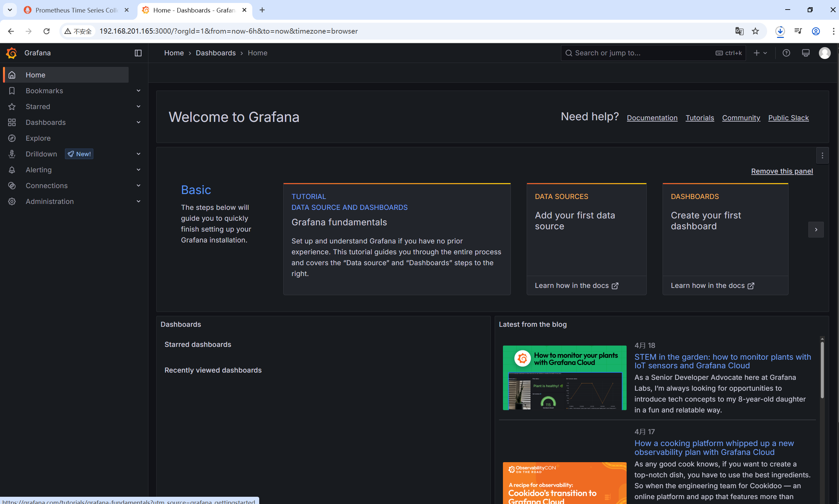Reload the page in browser
The width and height of the screenshot is (839, 504).
pos(47,31)
